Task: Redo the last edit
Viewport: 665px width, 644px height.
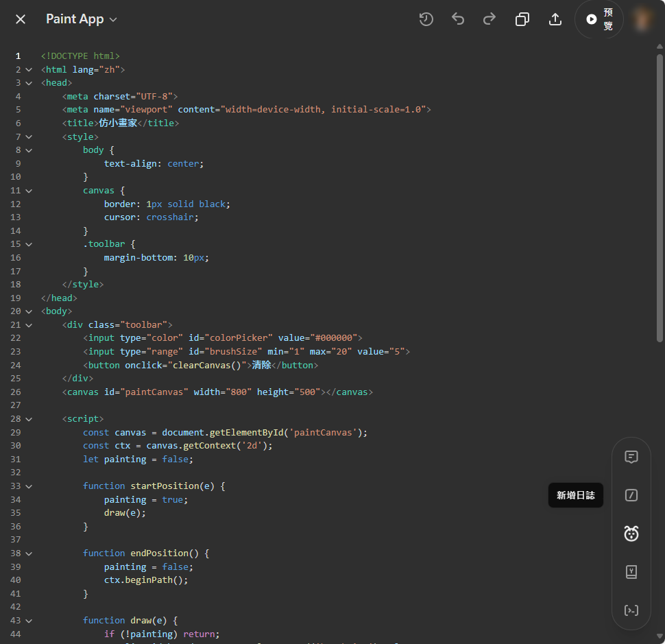Action: 489,19
